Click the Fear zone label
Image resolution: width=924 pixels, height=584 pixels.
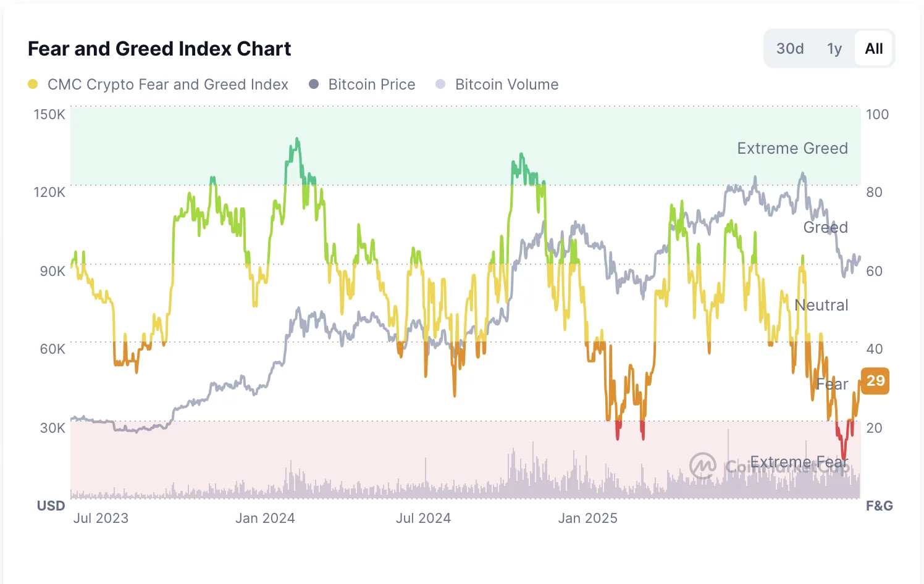tap(832, 384)
